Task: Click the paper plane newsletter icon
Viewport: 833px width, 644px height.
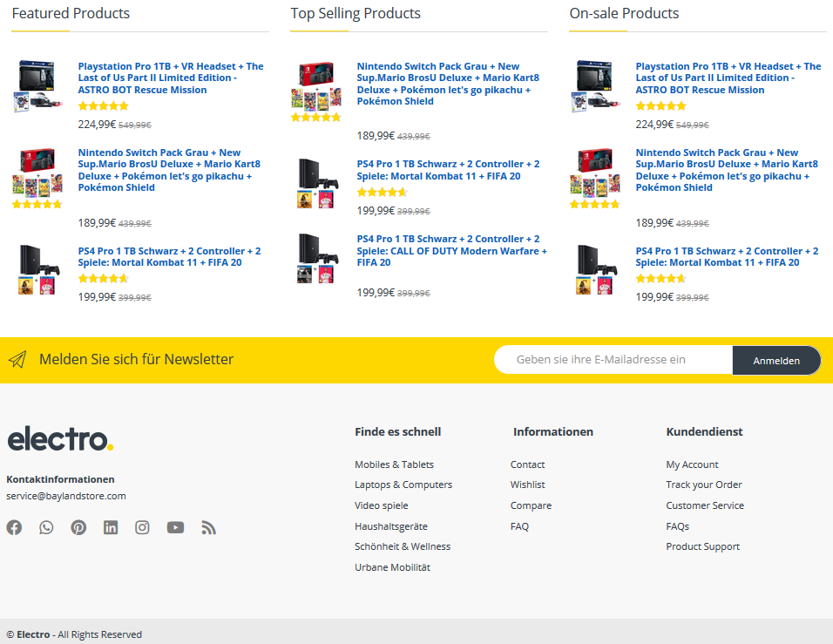Action: [17, 360]
